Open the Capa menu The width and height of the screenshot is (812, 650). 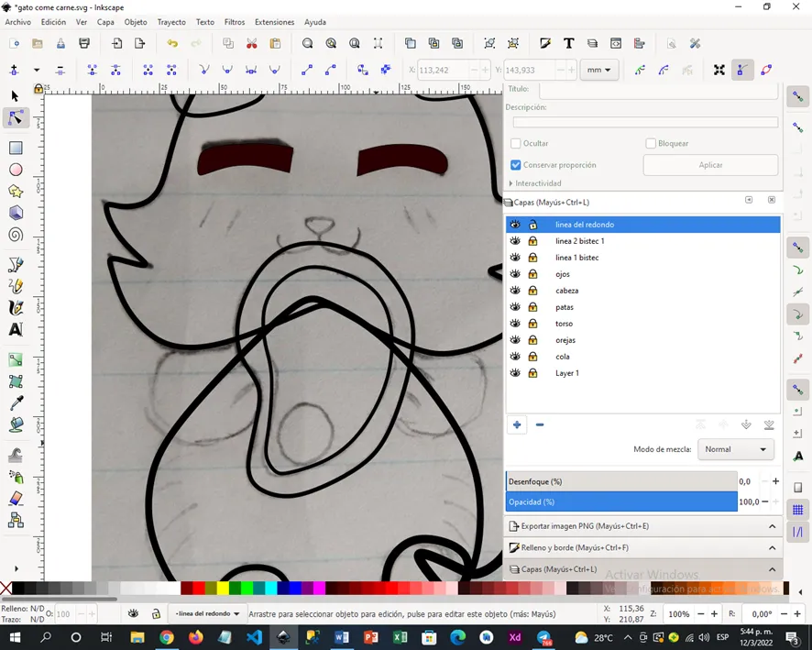(105, 22)
